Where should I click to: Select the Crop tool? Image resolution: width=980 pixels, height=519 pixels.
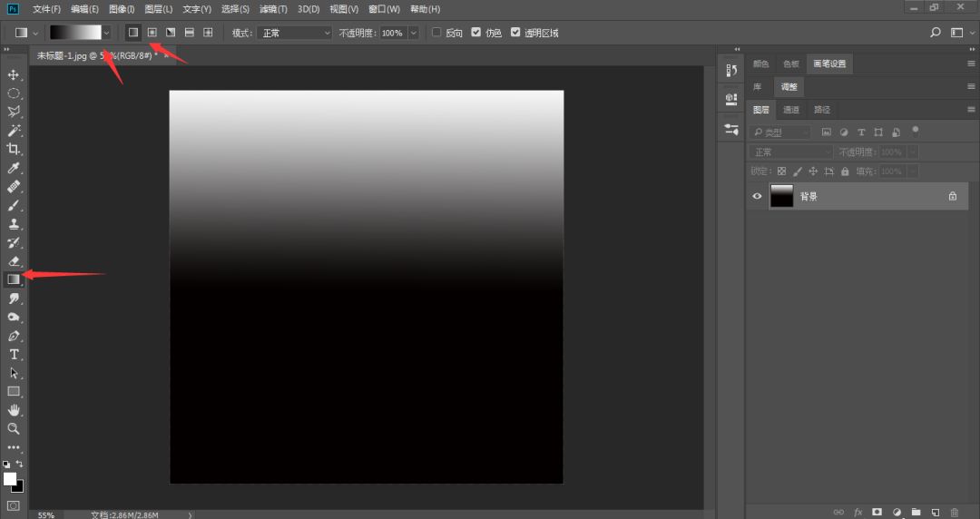(14, 149)
